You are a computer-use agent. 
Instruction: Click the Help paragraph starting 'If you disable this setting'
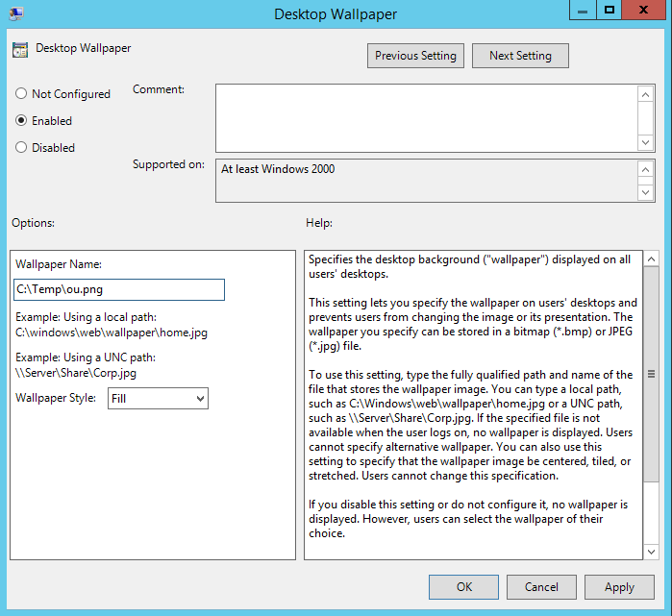pyautogui.click(x=468, y=519)
